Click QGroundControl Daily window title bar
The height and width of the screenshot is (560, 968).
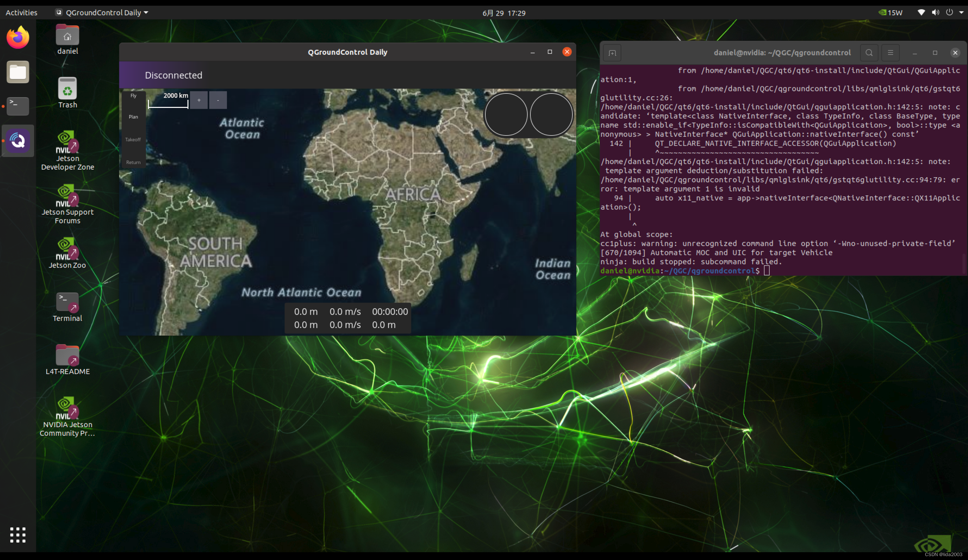347,52
